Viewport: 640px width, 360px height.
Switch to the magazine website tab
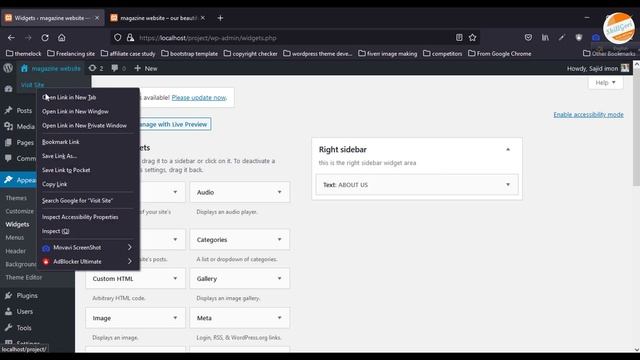click(x=158, y=18)
